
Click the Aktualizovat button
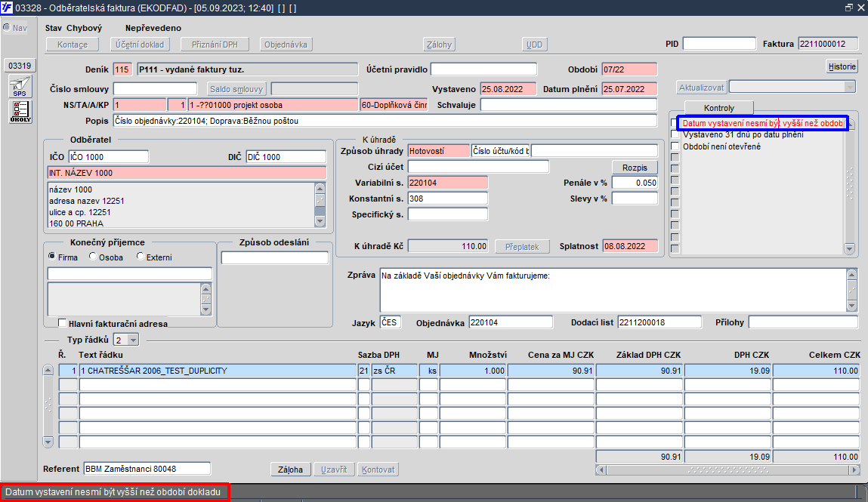[701, 88]
